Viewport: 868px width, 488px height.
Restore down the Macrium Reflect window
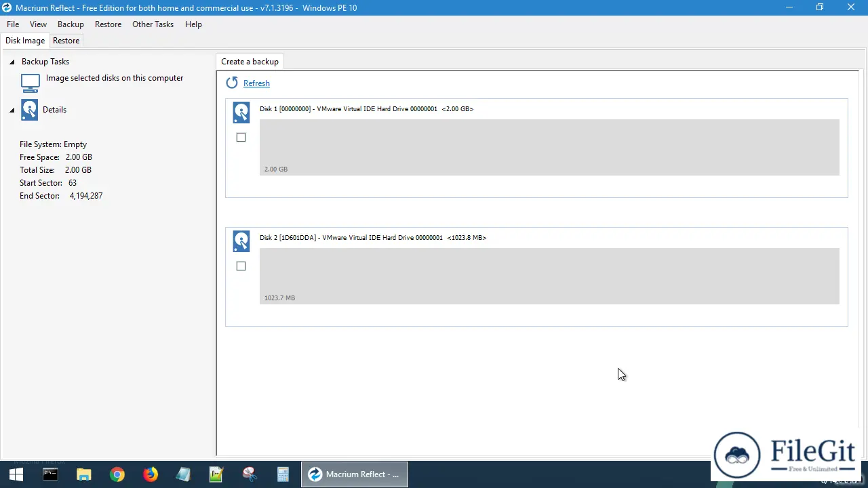pyautogui.click(x=820, y=7)
